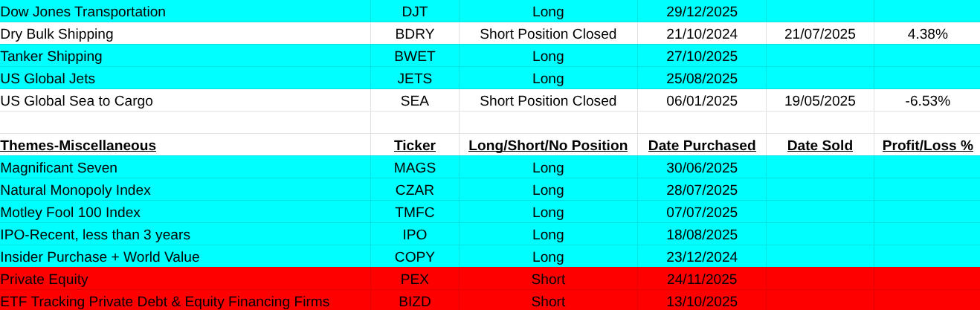Image resolution: width=980 pixels, height=310 pixels.
Task: Select the Long/Short/No Position header
Action: click(548, 146)
